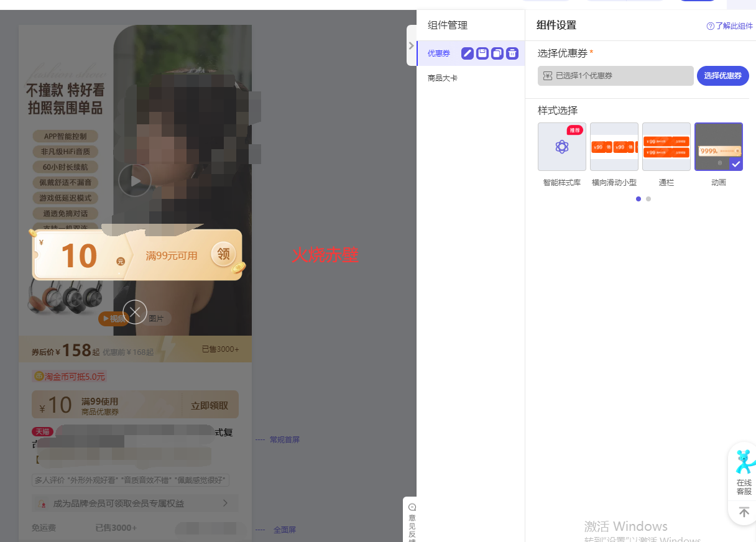This screenshot has height=542, width=756.
Task: Choose the 横向滑动小型 style thumbnail
Action: pos(614,147)
